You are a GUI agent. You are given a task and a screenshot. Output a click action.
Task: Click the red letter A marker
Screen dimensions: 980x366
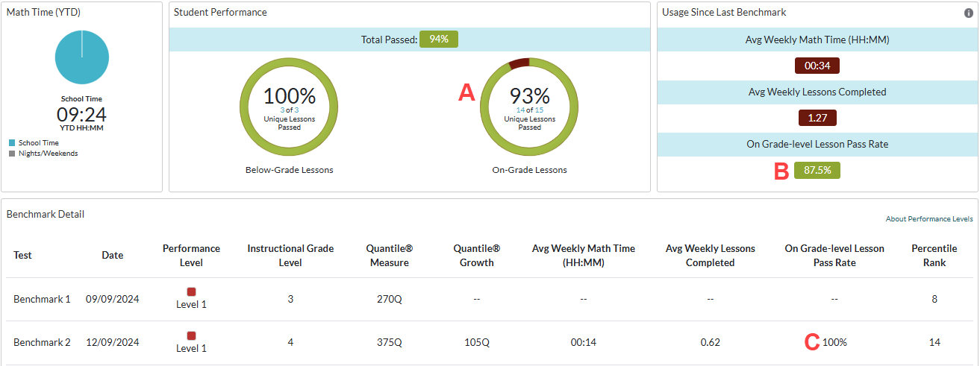[466, 92]
